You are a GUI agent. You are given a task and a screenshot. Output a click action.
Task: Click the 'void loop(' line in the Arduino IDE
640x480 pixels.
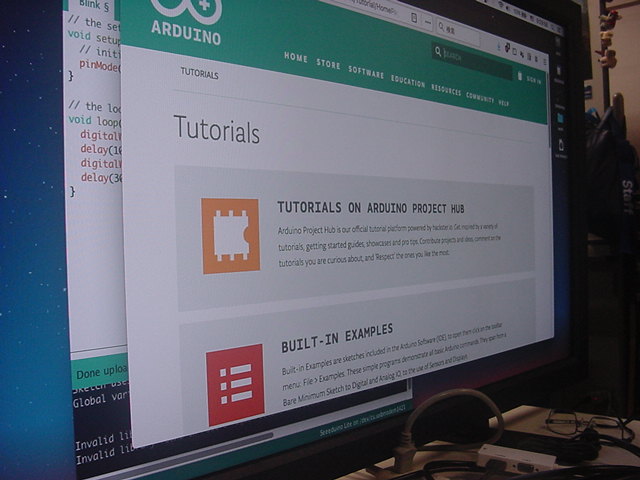(94, 121)
